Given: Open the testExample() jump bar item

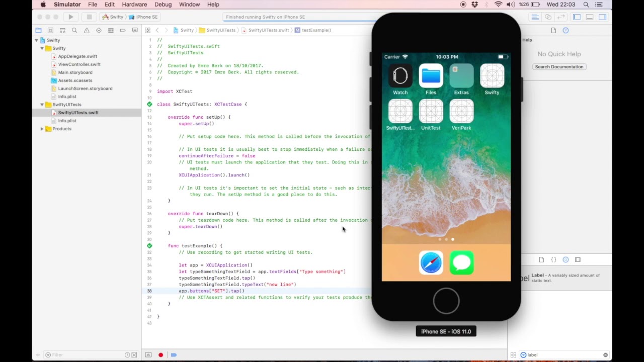Looking at the screenshot, I should pyautogui.click(x=313, y=30).
